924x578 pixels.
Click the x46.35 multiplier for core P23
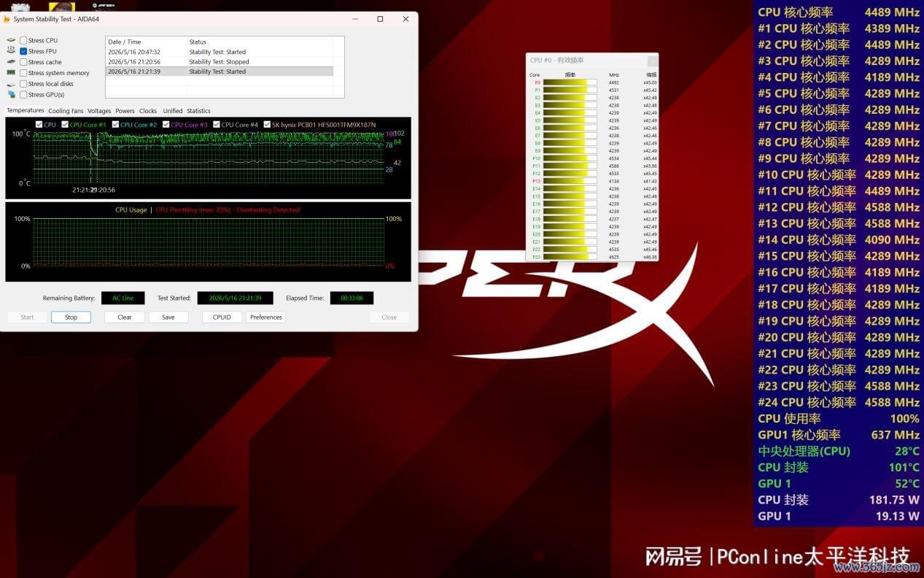point(650,257)
